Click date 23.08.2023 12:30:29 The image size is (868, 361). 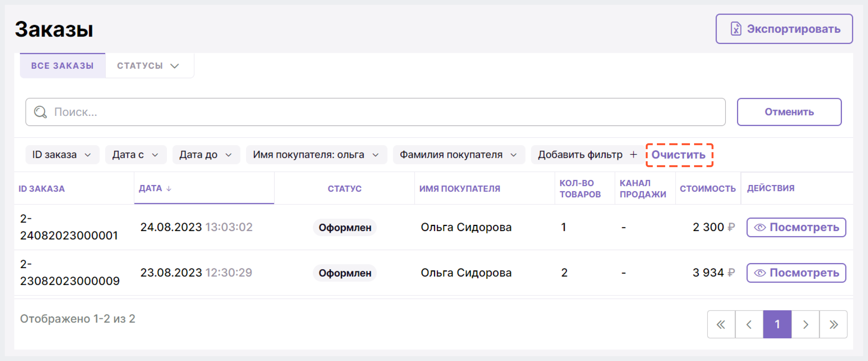pyautogui.click(x=196, y=273)
